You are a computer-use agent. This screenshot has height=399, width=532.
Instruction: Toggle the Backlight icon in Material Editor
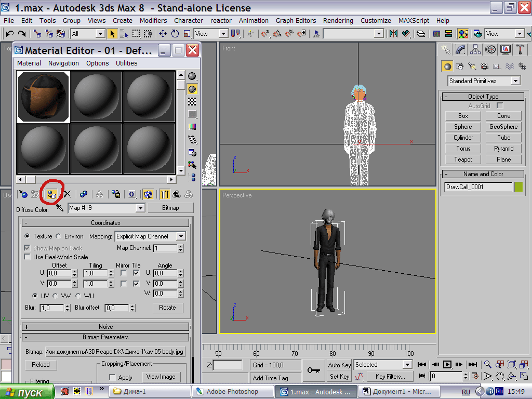click(x=192, y=89)
